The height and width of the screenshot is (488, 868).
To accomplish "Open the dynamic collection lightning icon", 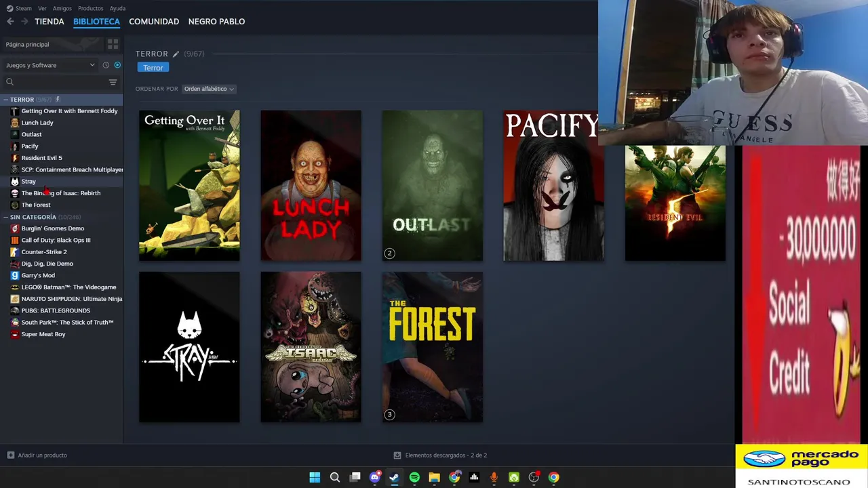I will tap(58, 99).
